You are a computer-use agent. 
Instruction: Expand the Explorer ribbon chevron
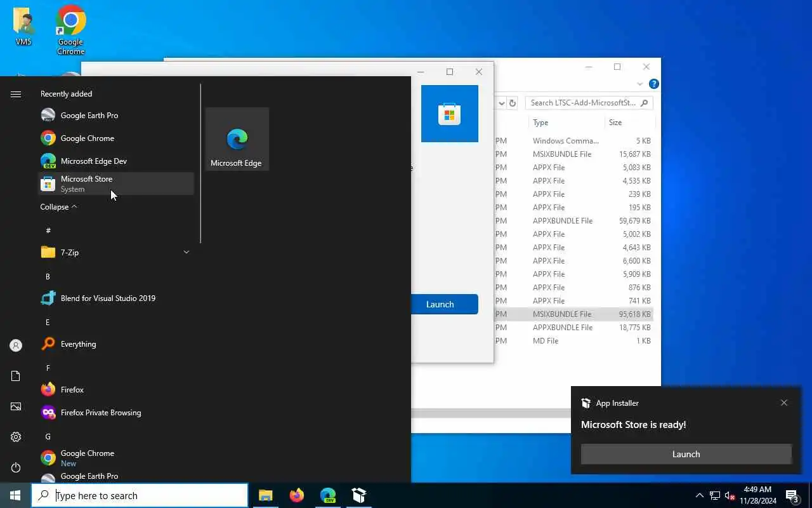pyautogui.click(x=639, y=84)
